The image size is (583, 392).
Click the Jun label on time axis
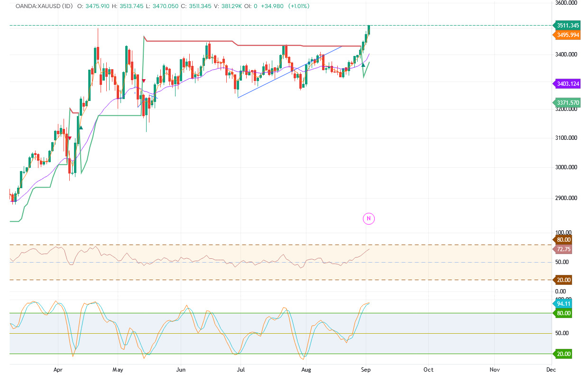pos(180,369)
